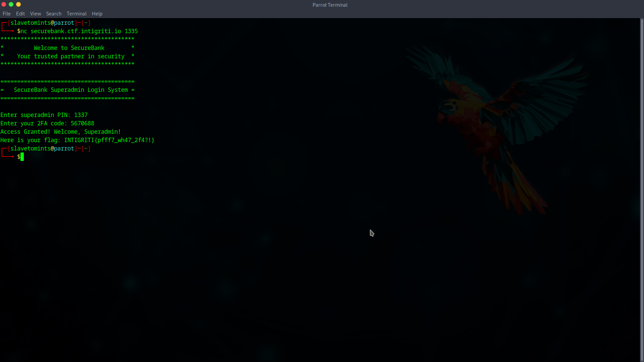Click the first slavetomints@parrot prompt line
Viewport: 644px width, 362px height.
click(x=46, y=23)
